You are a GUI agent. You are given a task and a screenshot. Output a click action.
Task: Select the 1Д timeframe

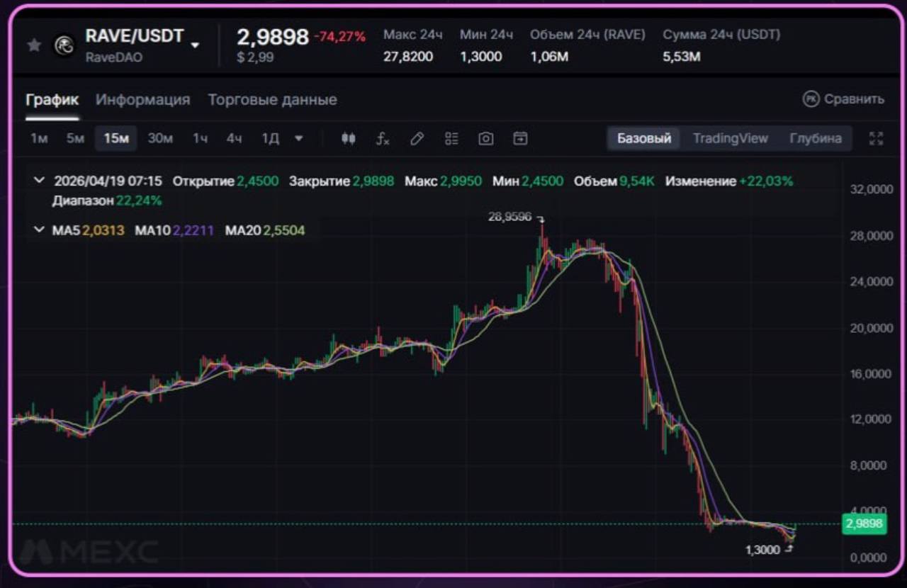pyautogui.click(x=270, y=138)
